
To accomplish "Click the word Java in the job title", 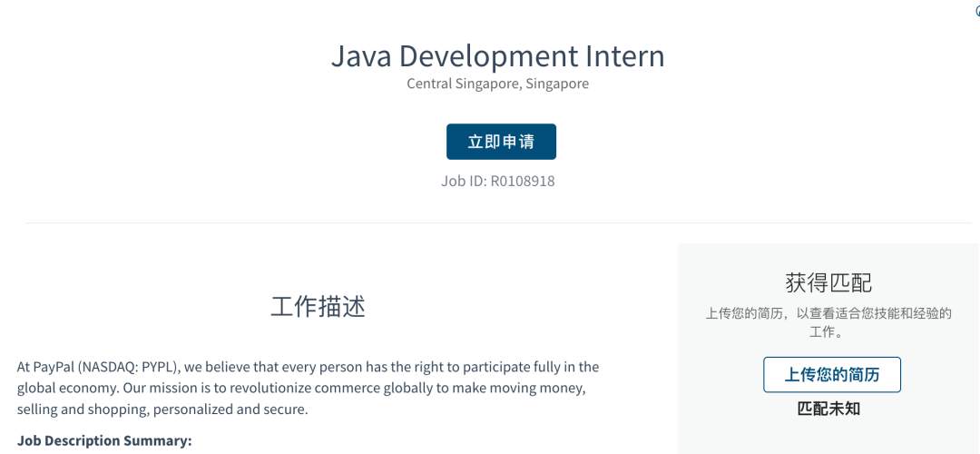I will click(x=361, y=55).
